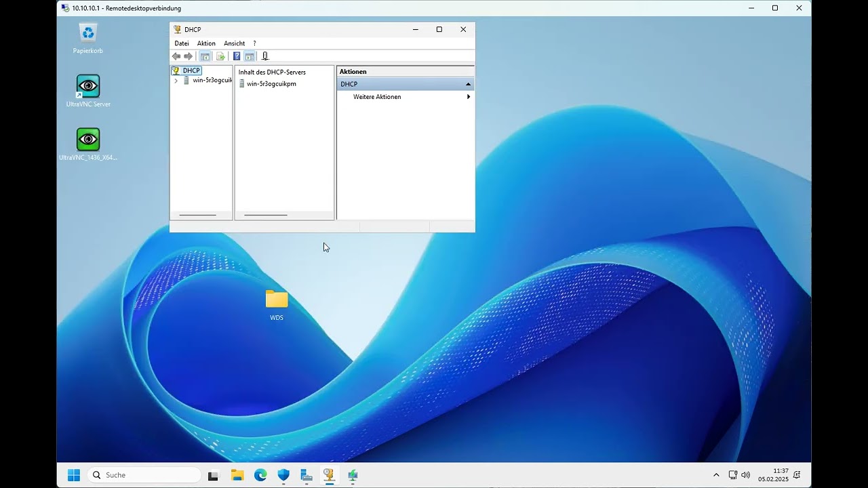The width and height of the screenshot is (868, 488).
Task: Maximize the DHCP console window
Action: [439, 29]
